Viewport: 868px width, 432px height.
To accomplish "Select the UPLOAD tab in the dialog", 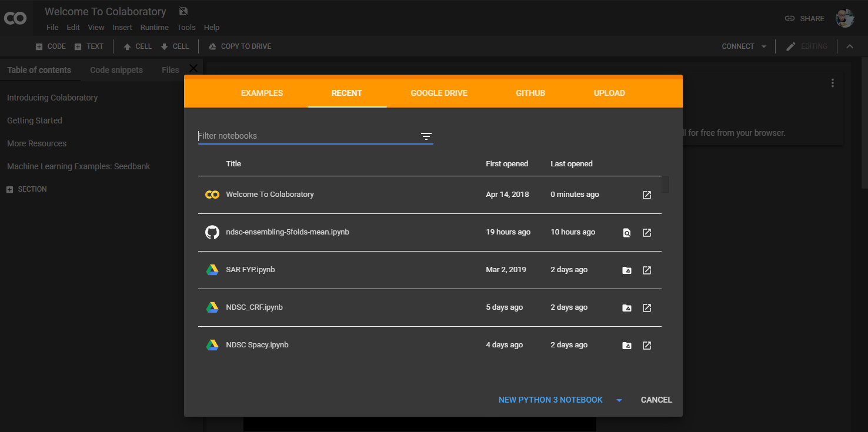I will tap(609, 93).
